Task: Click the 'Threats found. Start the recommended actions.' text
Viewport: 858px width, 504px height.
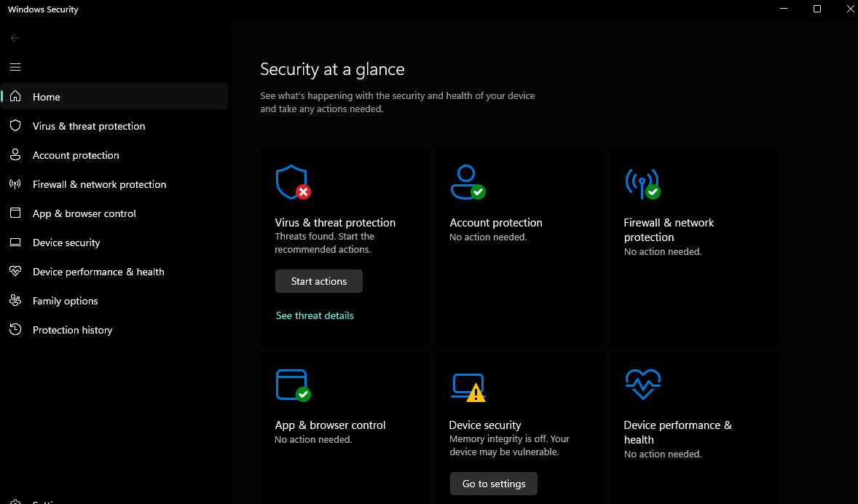Action: point(325,243)
